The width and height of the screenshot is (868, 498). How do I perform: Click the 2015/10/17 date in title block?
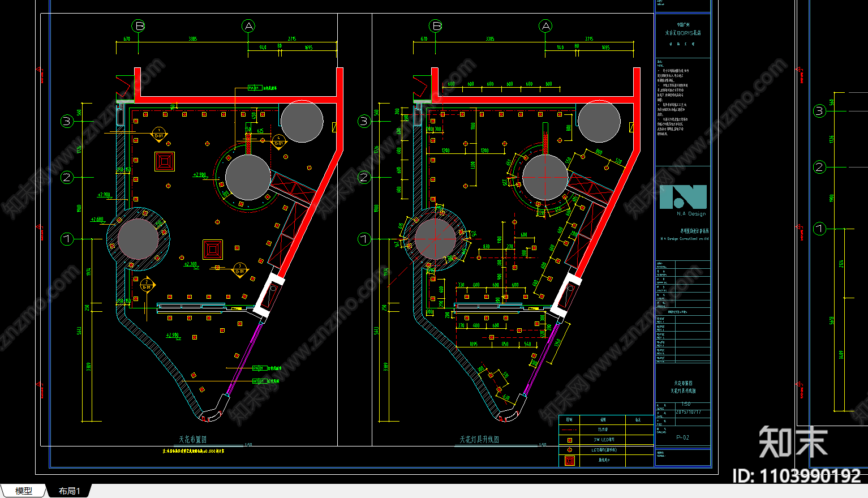(688, 412)
